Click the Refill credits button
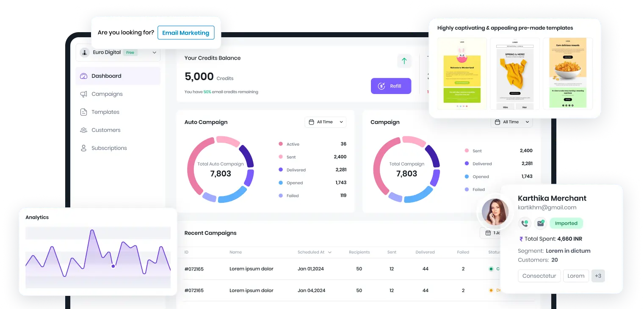The image size is (644, 309). [391, 86]
